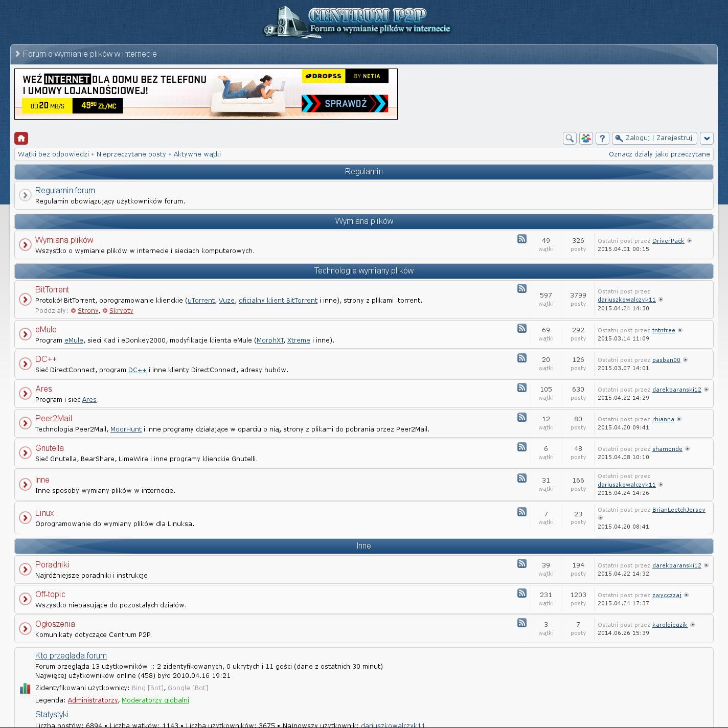Image resolution: width=728 pixels, height=728 pixels.
Task: Click Zaloguj login link
Action: [x=637, y=138]
